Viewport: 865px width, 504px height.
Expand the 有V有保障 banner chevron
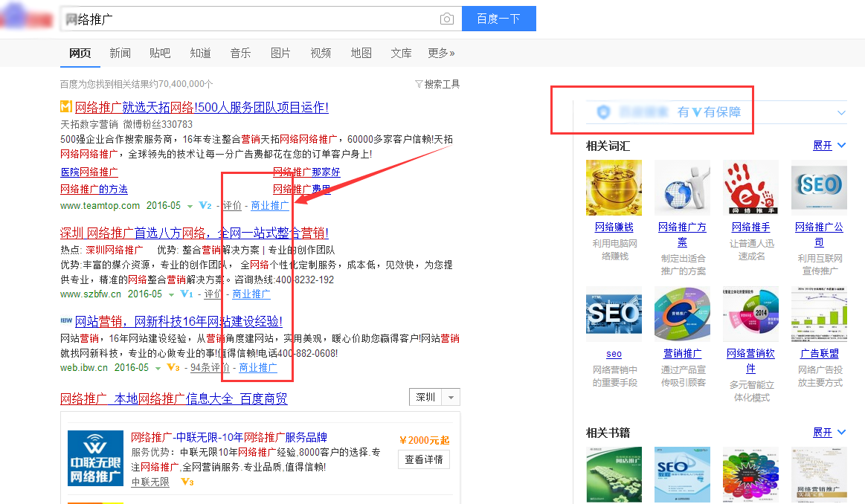841,112
